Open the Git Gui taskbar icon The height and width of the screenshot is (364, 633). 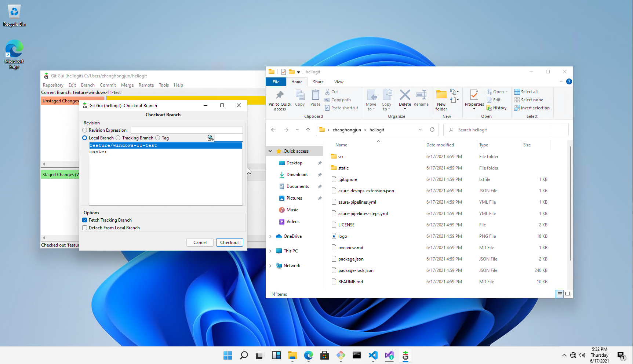[405, 355]
